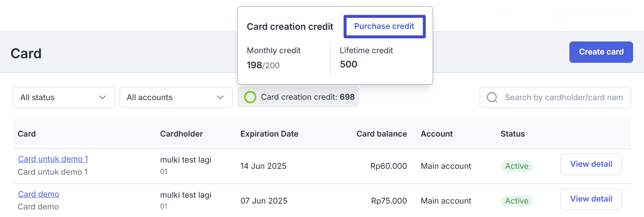
Task: Click the Expiration Date column header
Action: 269,134
